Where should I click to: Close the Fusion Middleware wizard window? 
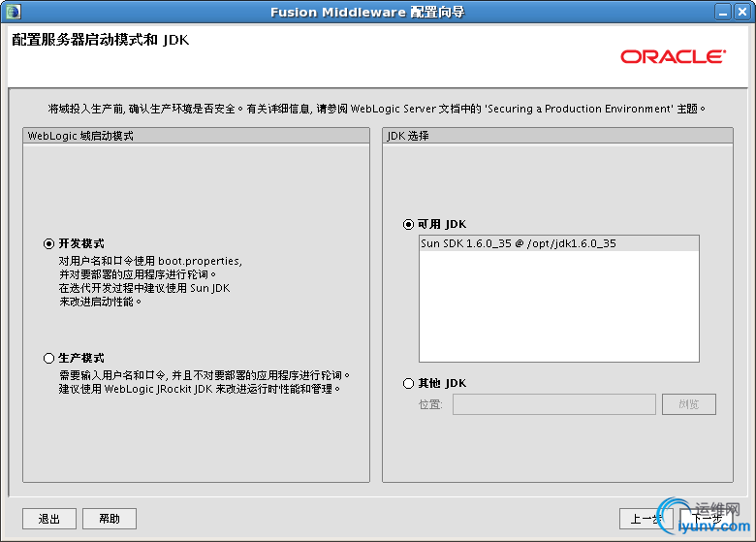742,12
